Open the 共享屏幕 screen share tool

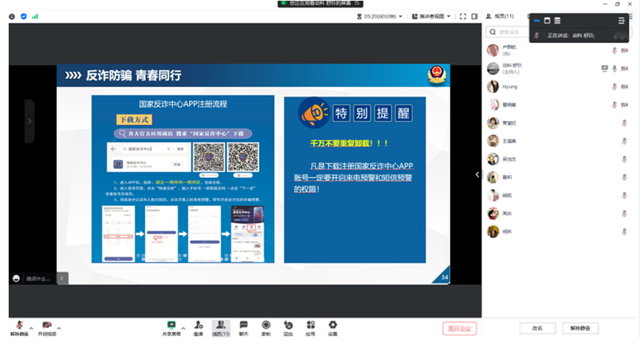click(172, 325)
